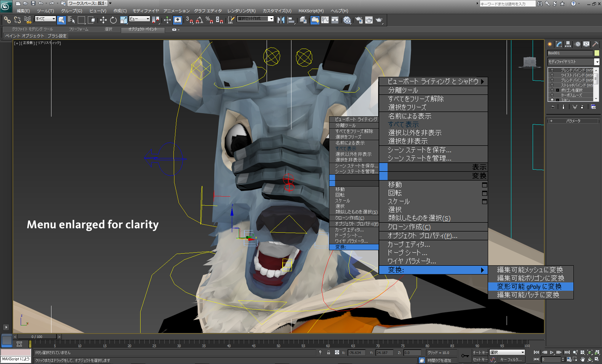Image resolution: width=602 pixels, height=364 pixels.
Task: Click the Select and Move tool
Action: (103, 20)
